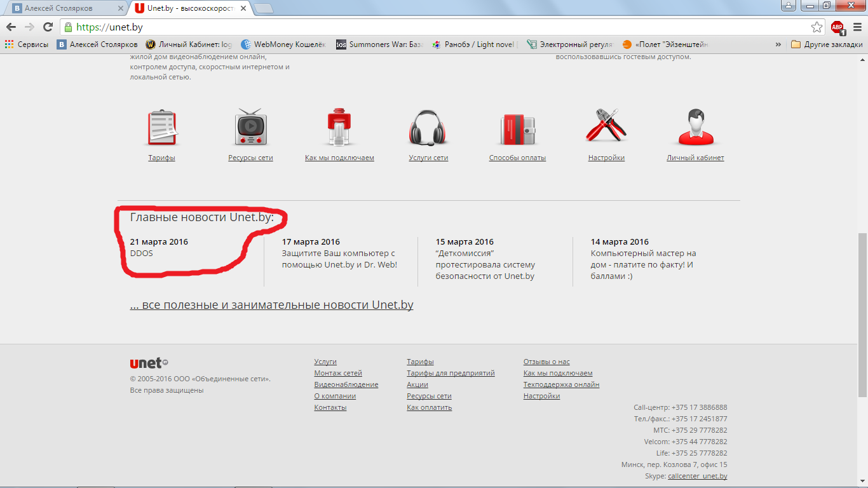Viewport: 868px width, 488px height.
Task: Click the Личный кабинет text link
Action: point(695,158)
